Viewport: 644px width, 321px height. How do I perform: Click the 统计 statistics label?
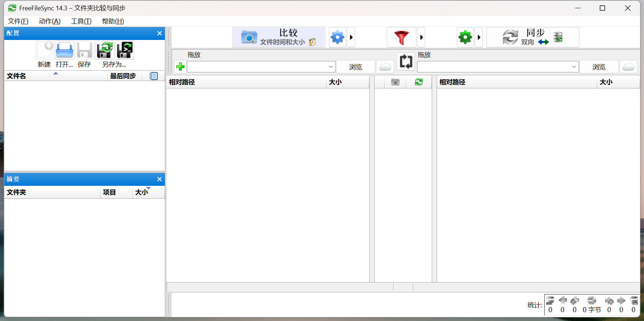(x=534, y=305)
